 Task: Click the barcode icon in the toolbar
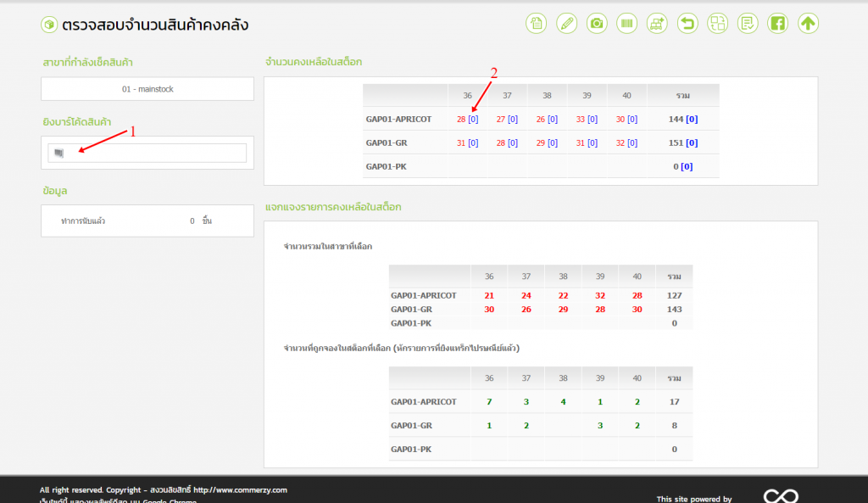click(626, 23)
